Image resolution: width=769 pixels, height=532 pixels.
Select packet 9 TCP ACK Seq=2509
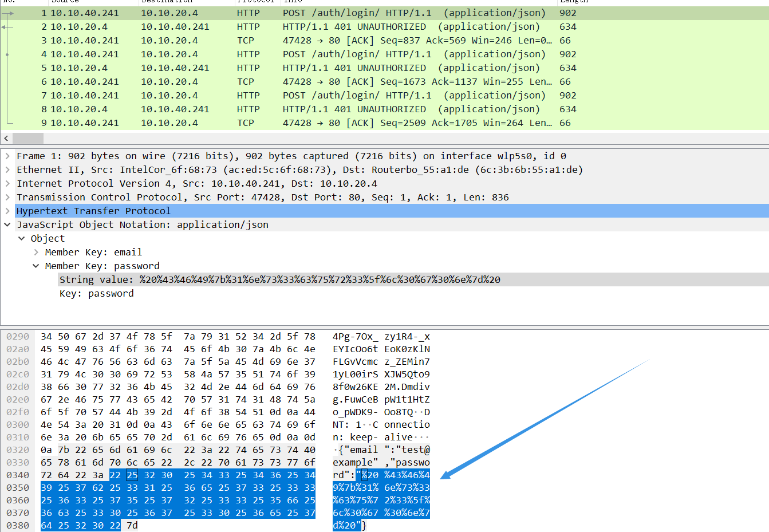coord(384,123)
